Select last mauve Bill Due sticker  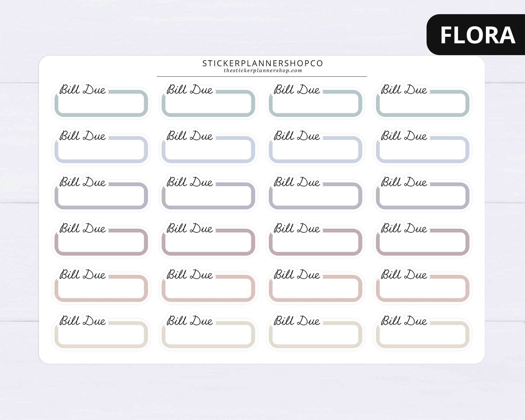coord(423,239)
